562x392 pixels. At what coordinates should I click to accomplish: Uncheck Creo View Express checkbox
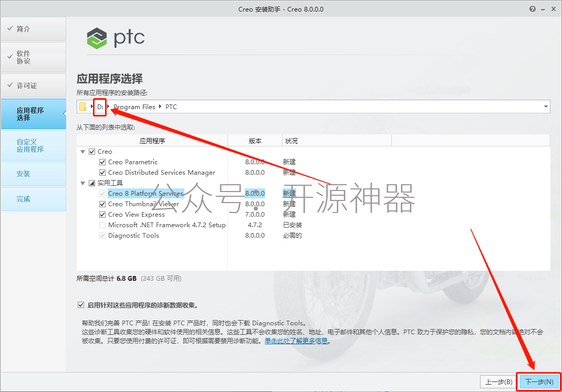pos(102,215)
